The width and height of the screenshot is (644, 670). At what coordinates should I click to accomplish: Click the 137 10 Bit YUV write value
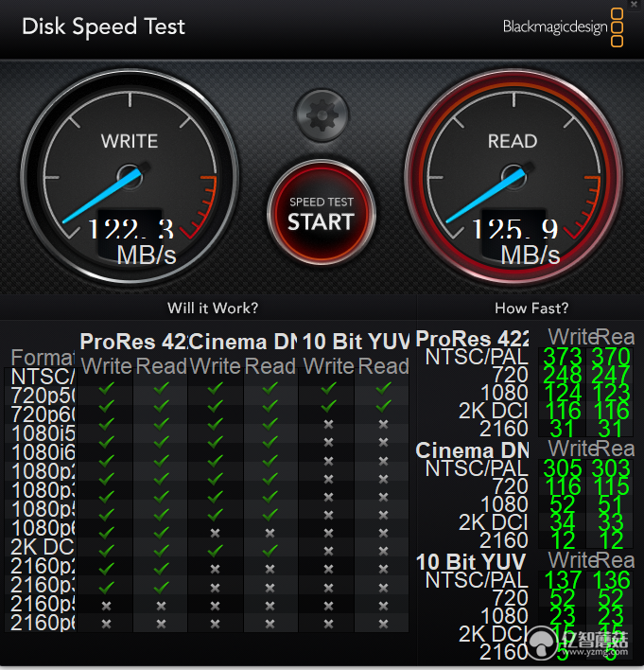[563, 579]
